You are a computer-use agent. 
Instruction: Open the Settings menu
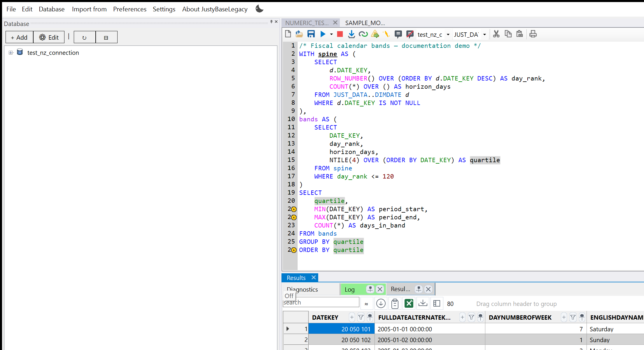point(164,9)
